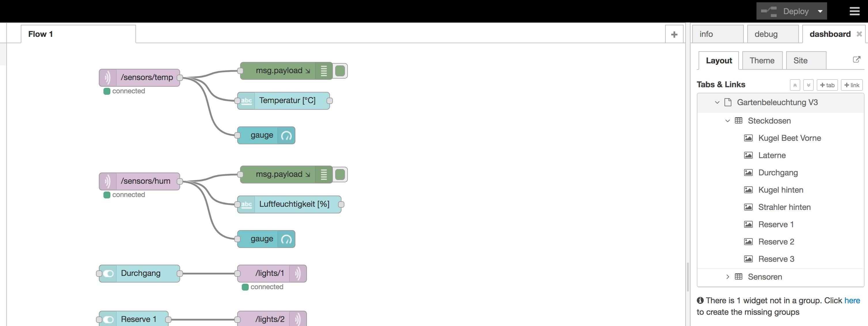Click the Temperatur text node abc icon
The image size is (868, 326).
pos(246,101)
